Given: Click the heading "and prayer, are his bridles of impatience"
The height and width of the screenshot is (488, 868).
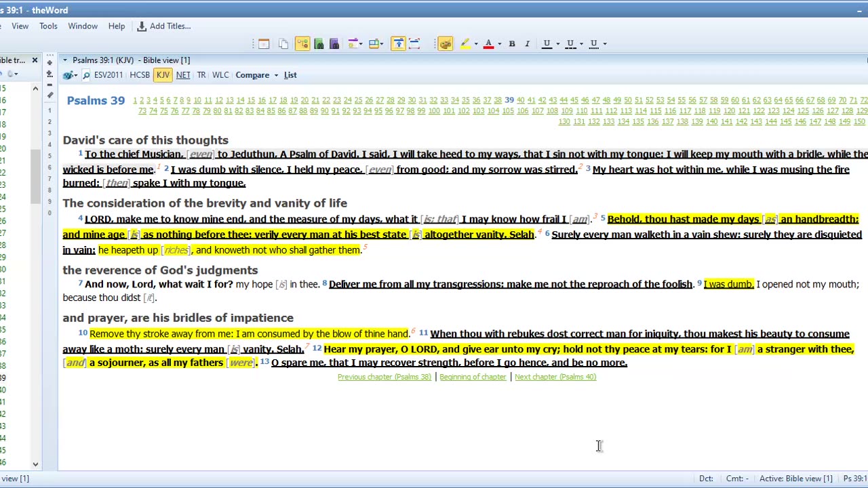Looking at the screenshot, I should click(178, 318).
